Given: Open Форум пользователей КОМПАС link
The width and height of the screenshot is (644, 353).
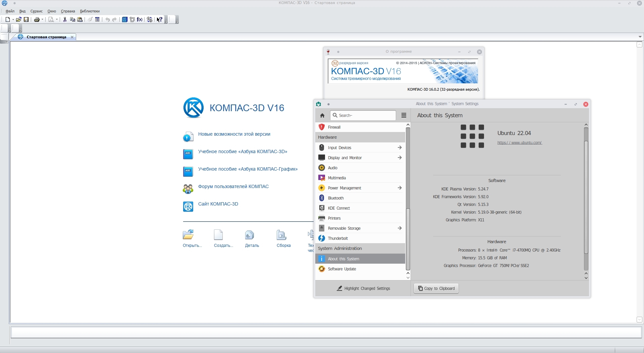Looking at the screenshot, I should pyautogui.click(x=233, y=186).
